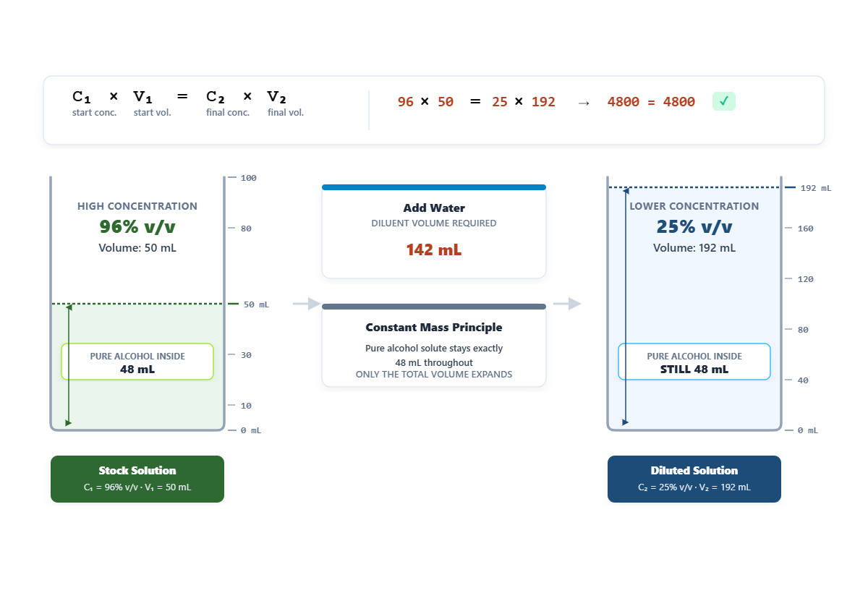Click the C₁ start conc. term
The image size is (868, 593).
(x=94, y=104)
